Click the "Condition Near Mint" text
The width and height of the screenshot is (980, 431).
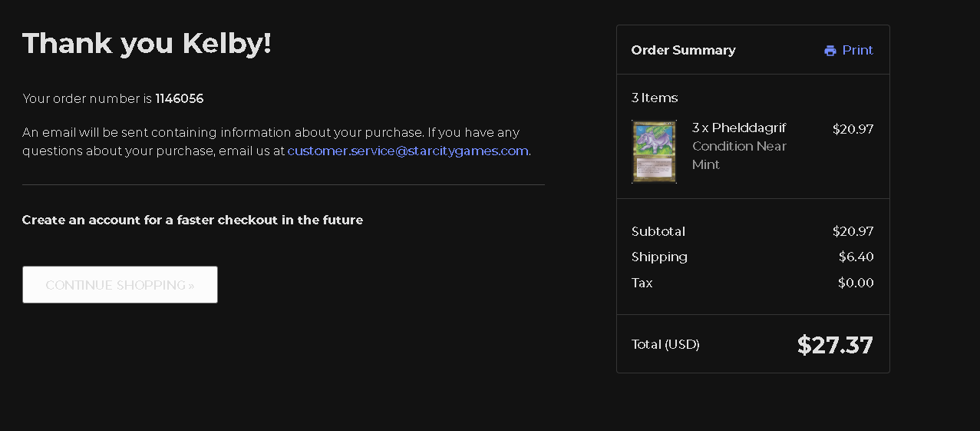[739, 154]
